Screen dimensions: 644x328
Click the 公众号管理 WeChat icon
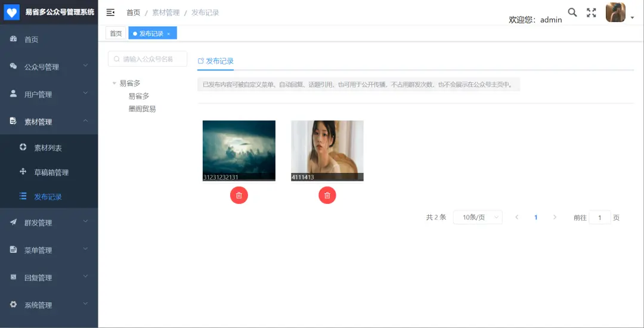[13, 66]
